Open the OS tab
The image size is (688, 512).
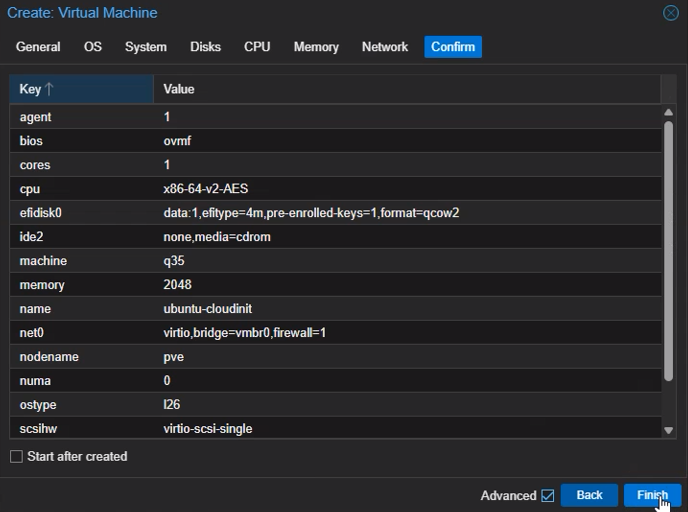click(x=93, y=47)
